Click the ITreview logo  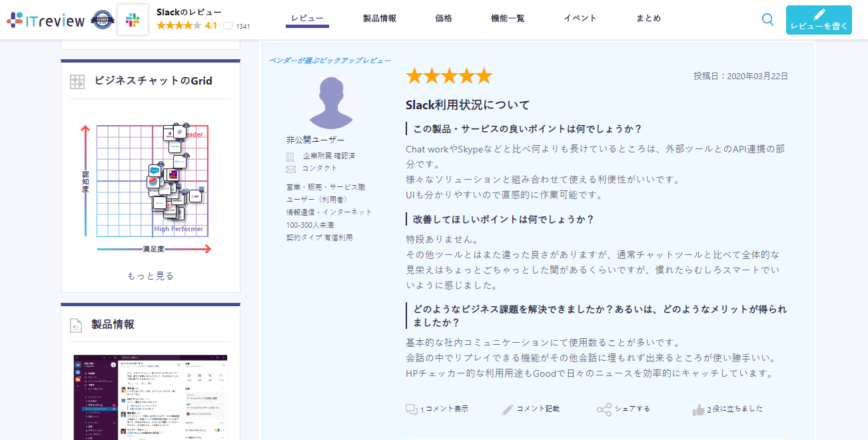pos(43,19)
